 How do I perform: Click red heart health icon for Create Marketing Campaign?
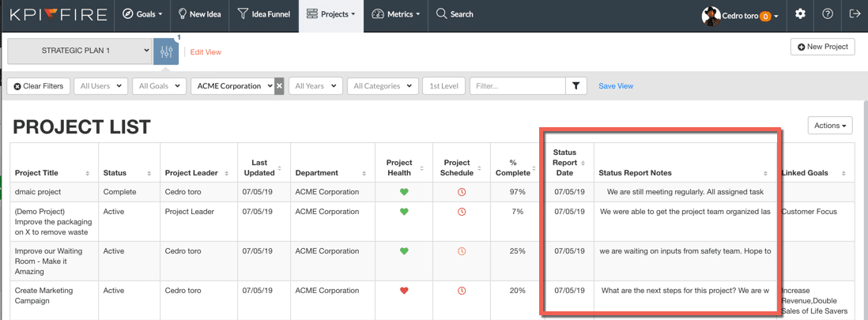coord(404,291)
